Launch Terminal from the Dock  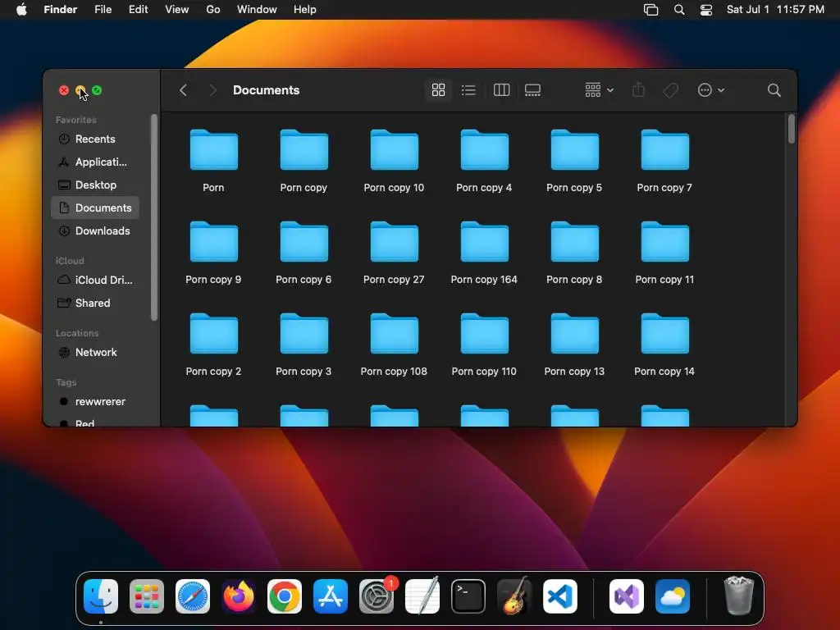click(468, 596)
